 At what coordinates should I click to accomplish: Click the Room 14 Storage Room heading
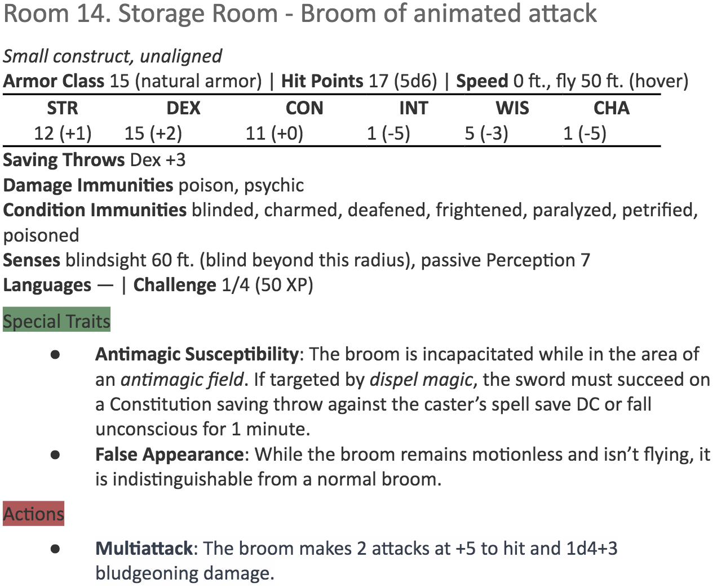[x=300, y=14]
